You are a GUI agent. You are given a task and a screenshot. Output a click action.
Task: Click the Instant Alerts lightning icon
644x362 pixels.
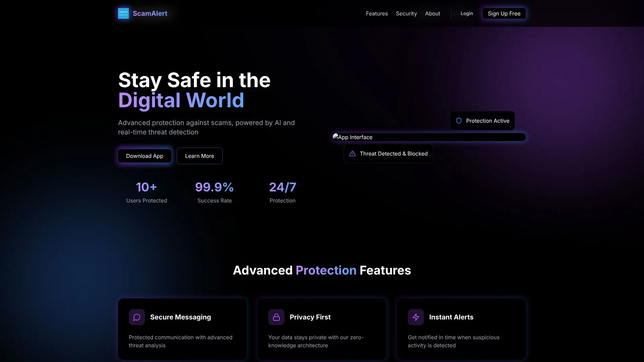416,317
